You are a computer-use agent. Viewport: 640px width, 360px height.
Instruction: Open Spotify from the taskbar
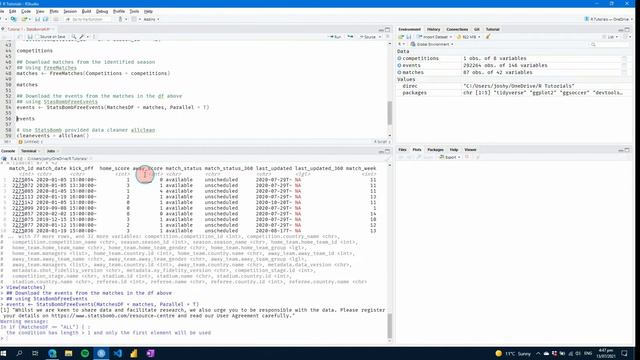coord(85,353)
